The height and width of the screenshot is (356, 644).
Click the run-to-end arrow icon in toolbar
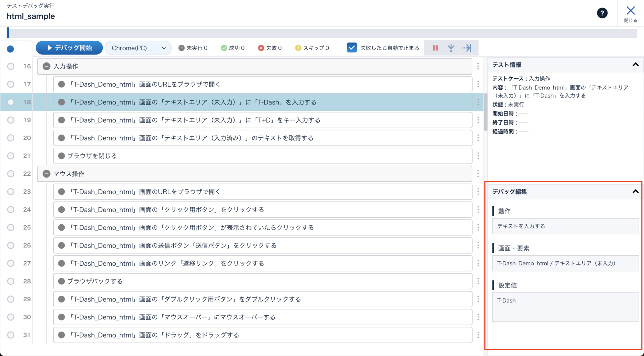point(467,48)
